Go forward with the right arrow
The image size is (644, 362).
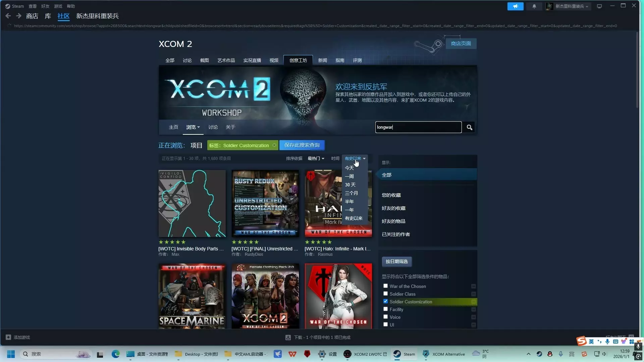click(x=19, y=16)
